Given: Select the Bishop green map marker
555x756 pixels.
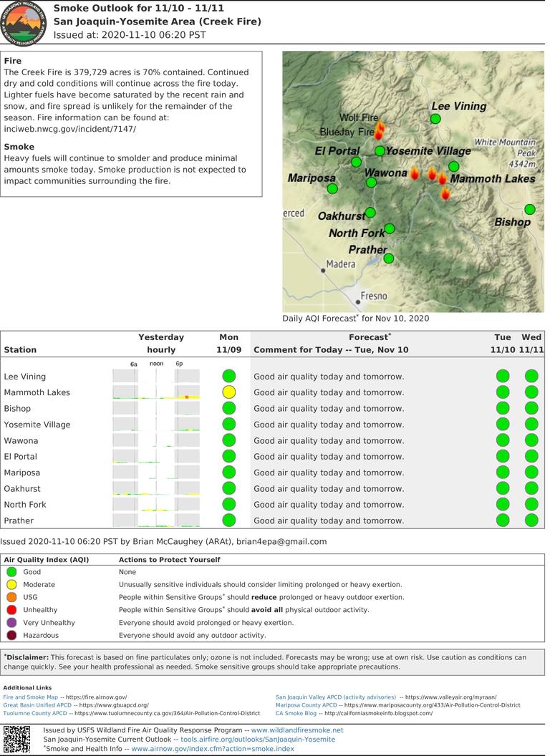Looking at the screenshot, I should click(x=529, y=209).
